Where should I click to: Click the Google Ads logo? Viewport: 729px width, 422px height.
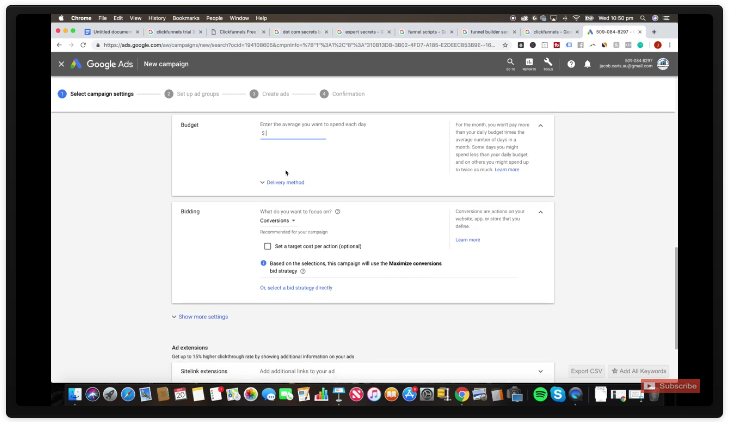(x=102, y=64)
